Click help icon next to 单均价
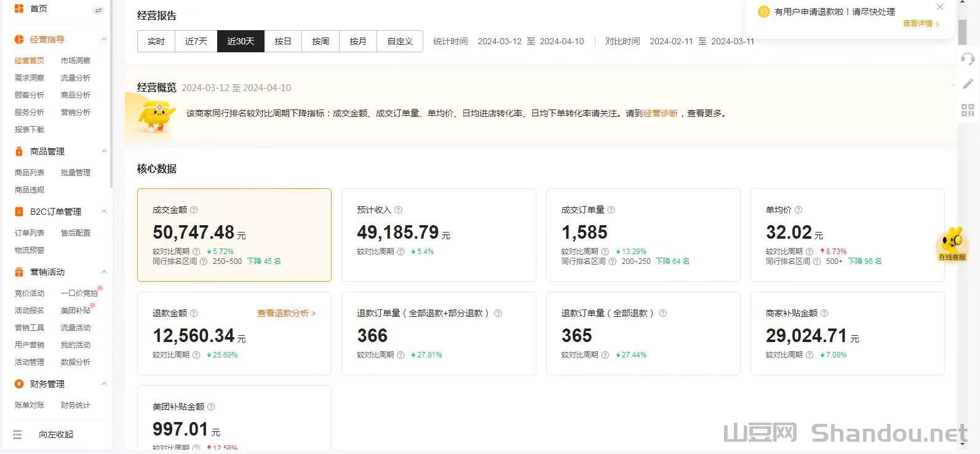This screenshot has height=454, width=980. pos(798,210)
